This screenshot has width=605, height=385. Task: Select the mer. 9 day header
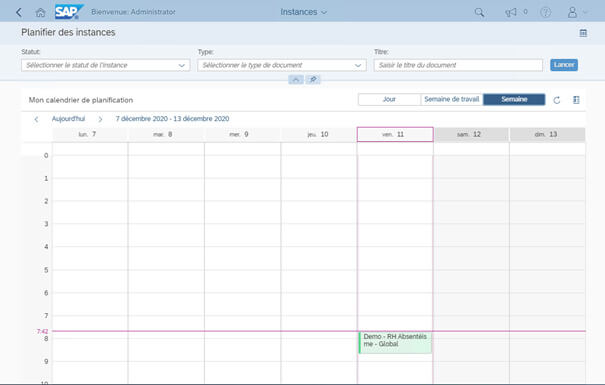click(242, 134)
